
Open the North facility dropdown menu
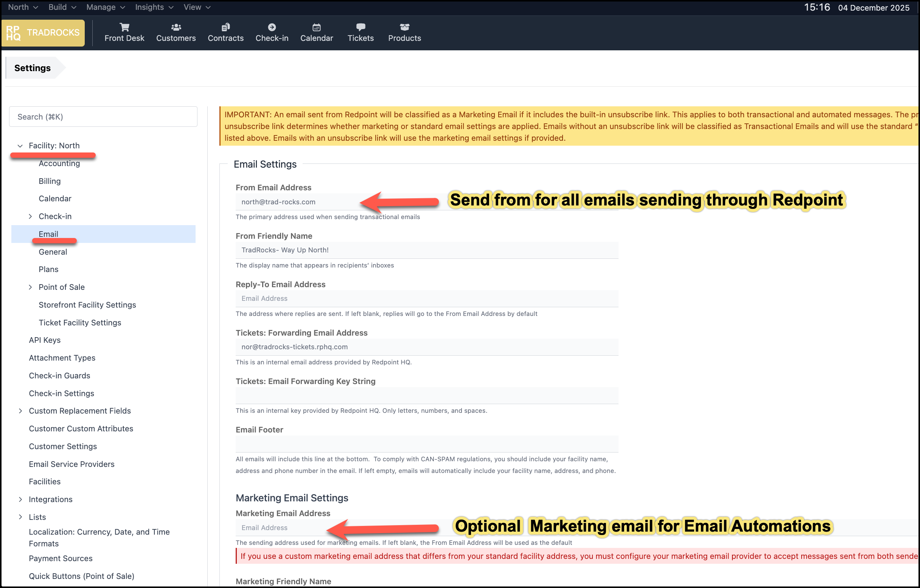tap(23, 7)
